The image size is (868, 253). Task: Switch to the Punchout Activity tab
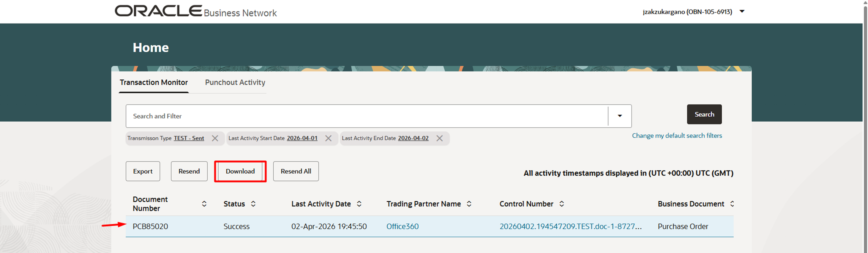pyautogui.click(x=235, y=82)
